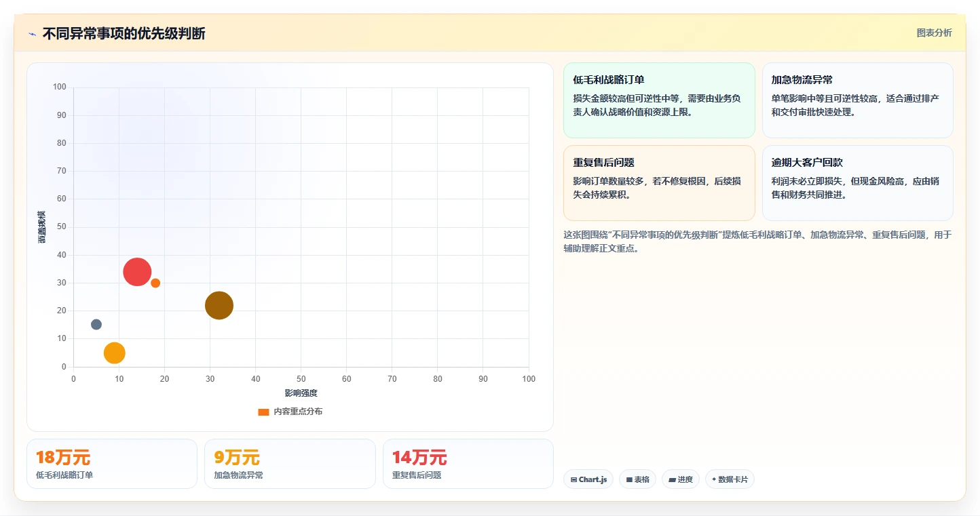Click the y-axis title left of the chart
This screenshot has height=516, width=980.
(41, 227)
